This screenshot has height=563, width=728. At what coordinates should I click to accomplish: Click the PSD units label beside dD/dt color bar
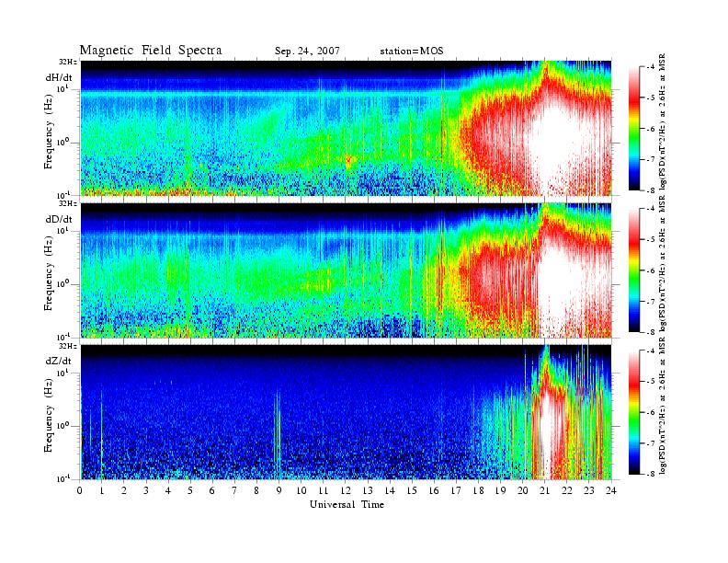pos(663,264)
